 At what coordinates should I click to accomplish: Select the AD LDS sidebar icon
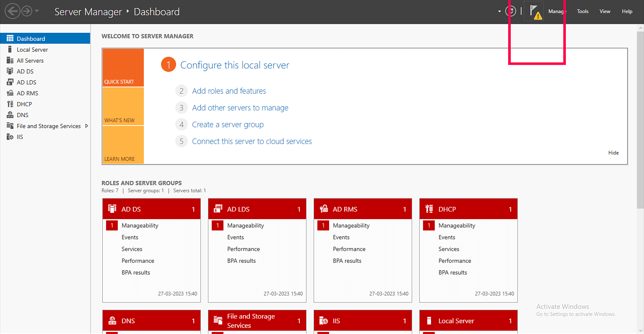tap(10, 82)
